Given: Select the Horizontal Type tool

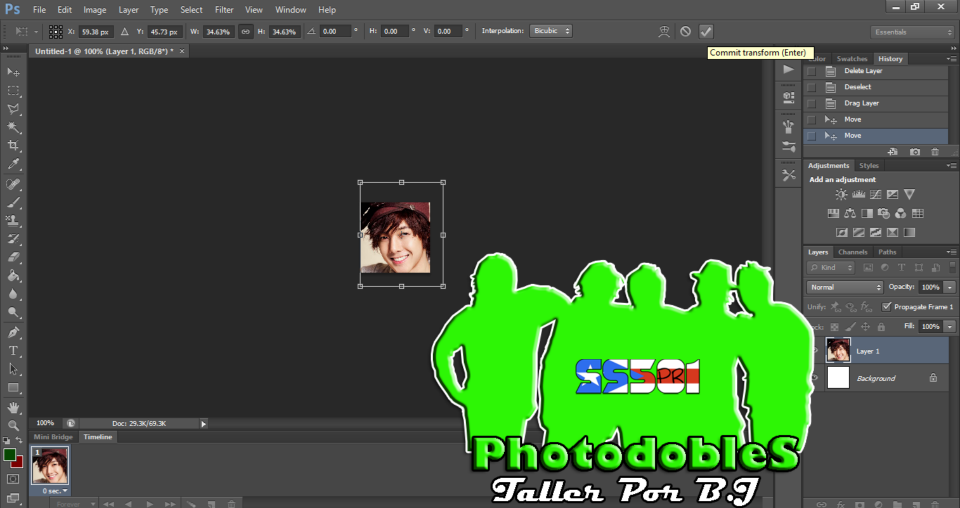Looking at the screenshot, I should (x=13, y=351).
